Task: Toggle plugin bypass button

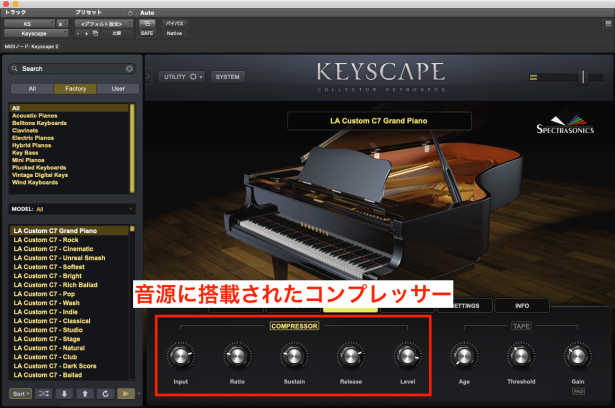Action: 174,24
